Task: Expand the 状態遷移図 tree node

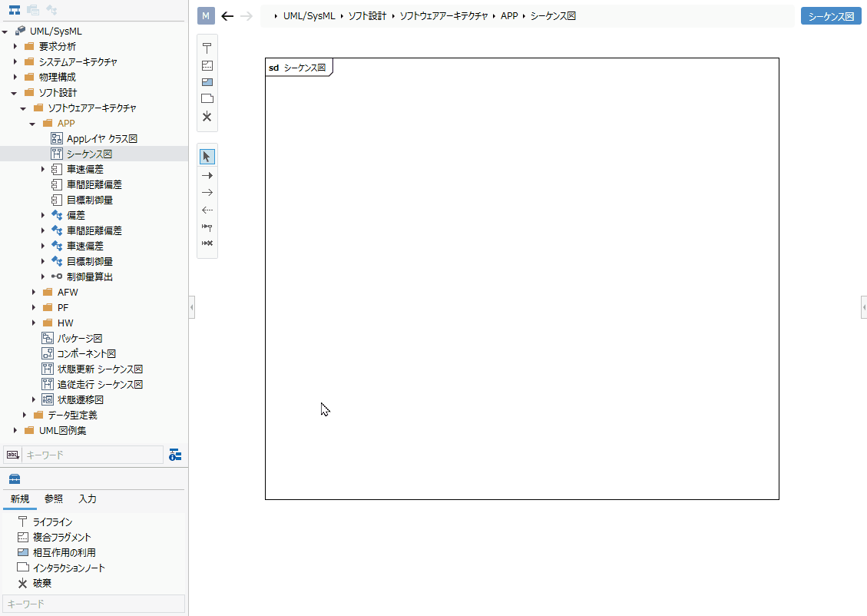Action: [34, 400]
